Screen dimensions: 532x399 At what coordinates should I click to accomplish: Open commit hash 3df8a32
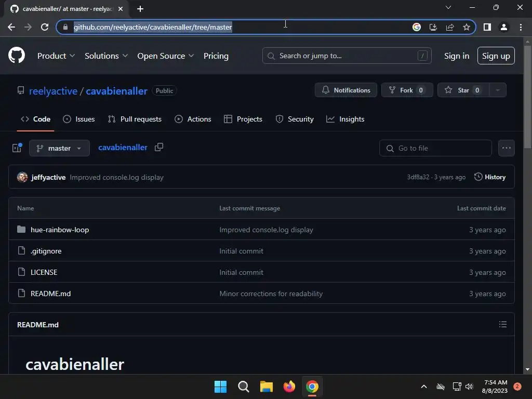[x=418, y=177]
